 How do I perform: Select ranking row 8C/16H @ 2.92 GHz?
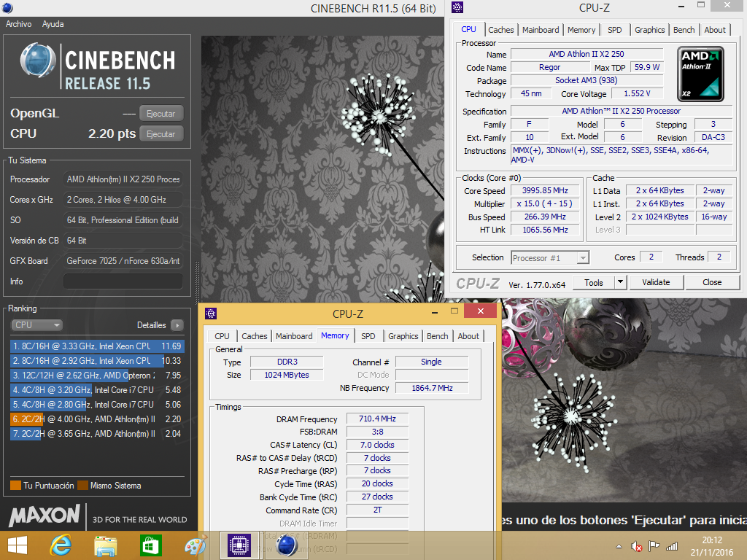(x=97, y=360)
